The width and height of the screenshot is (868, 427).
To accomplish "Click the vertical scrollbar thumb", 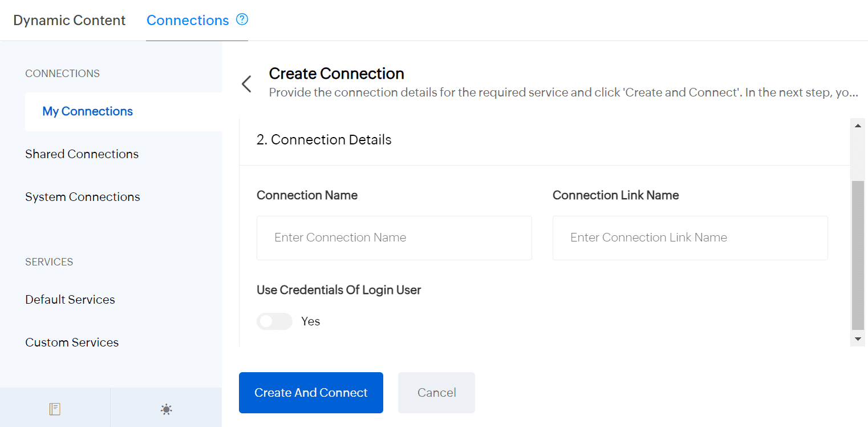I will click(x=858, y=255).
